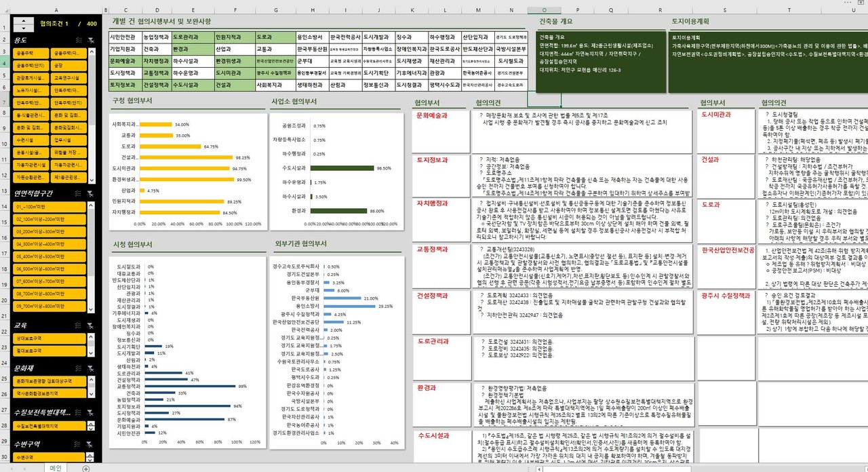Increase 협의조건 with the spinner up arrow

(x=24, y=20)
